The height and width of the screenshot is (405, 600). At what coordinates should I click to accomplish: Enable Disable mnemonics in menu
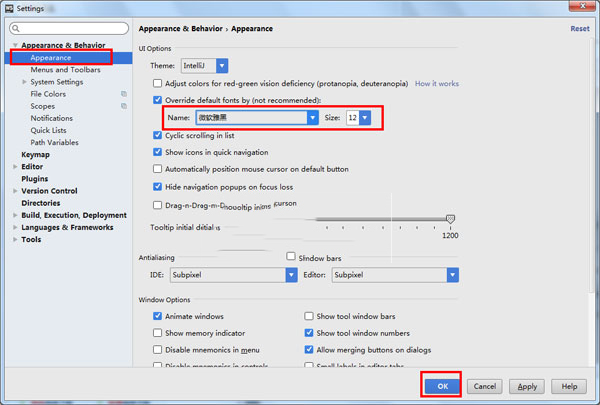[157, 349]
